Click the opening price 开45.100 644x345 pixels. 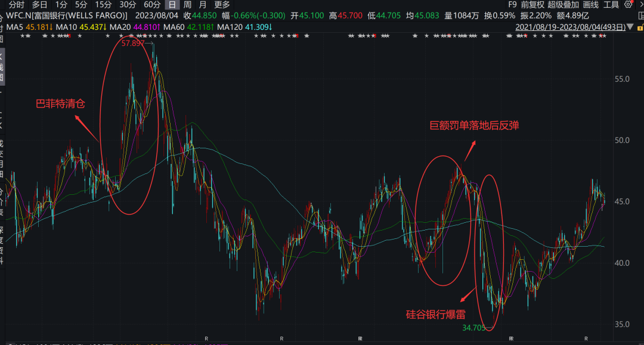point(307,15)
